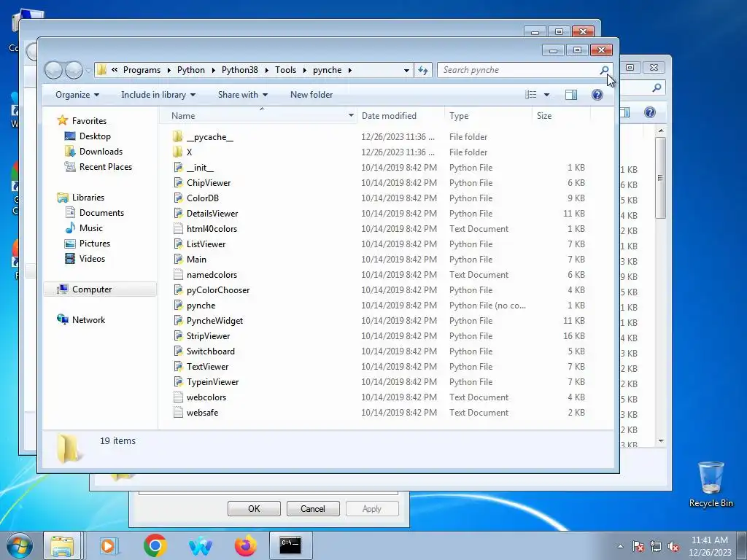The image size is (747, 560).
Task: Select the __pycache__ folder icon
Action: (178, 137)
